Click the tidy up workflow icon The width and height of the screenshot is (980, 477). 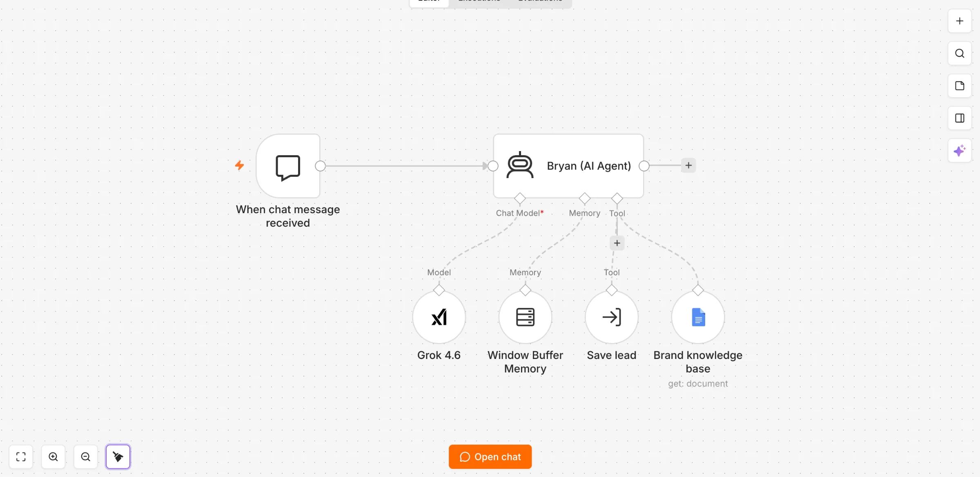(x=118, y=457)
